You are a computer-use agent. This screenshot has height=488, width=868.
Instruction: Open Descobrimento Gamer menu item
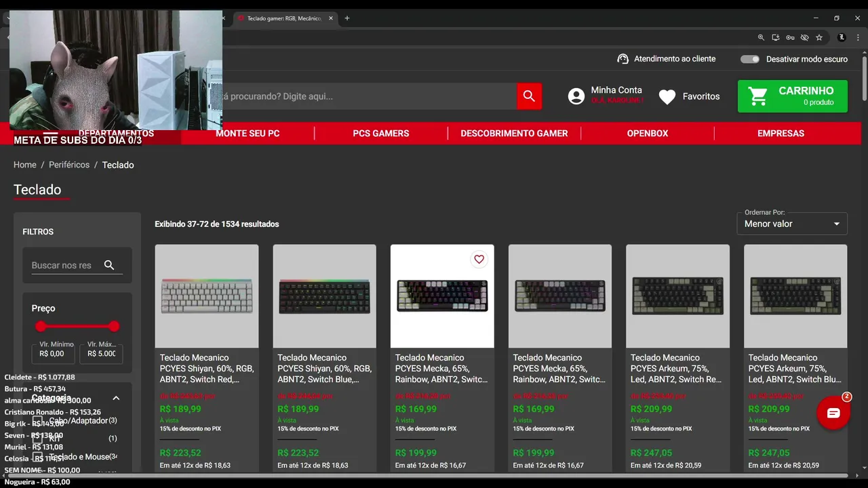pos(514,134)
